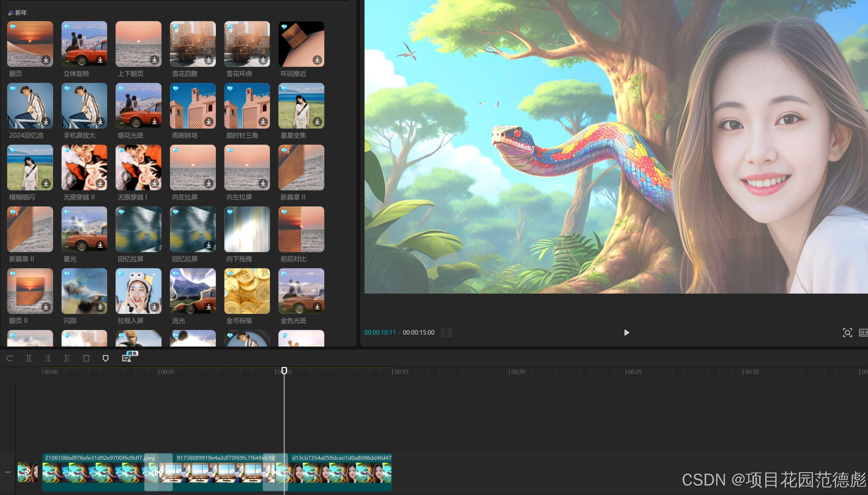This screenshot has height=495, width=868.
Task: Click the redo arrow in timeline toolbar
Action: [x=9, y=358]
